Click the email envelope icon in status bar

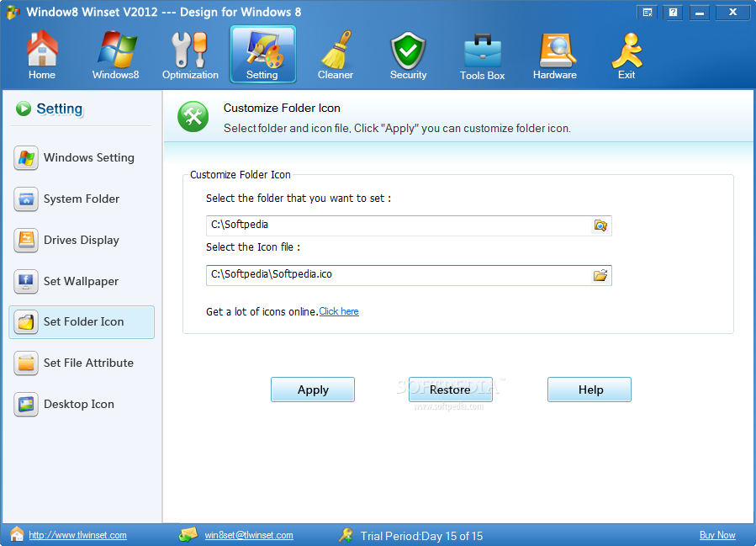pyautogui.click(x=188, y=534)
